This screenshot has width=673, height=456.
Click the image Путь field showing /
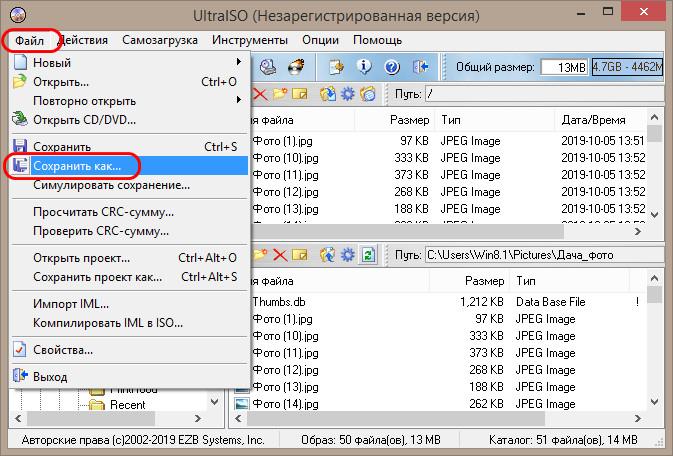(x=544, y=94)
